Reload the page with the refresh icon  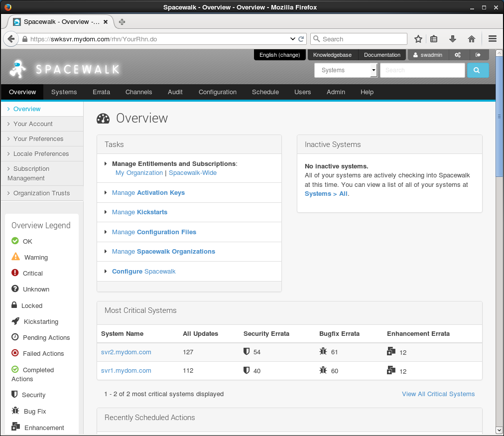click(301, 39)
